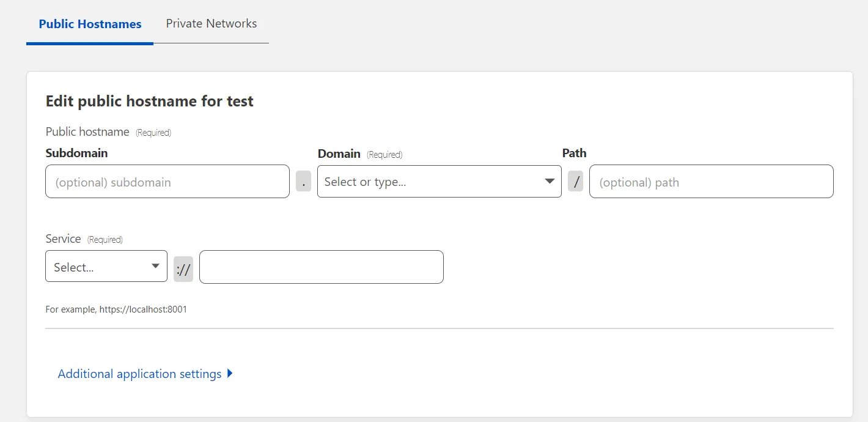
Task: Click the arrow next to Additional application settings
Action: point(230,373)
